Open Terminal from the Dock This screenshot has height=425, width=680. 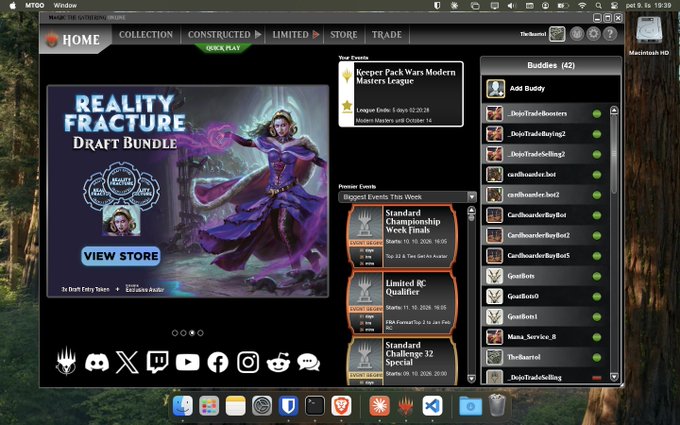pyautogui.click(x=315, y=406)
